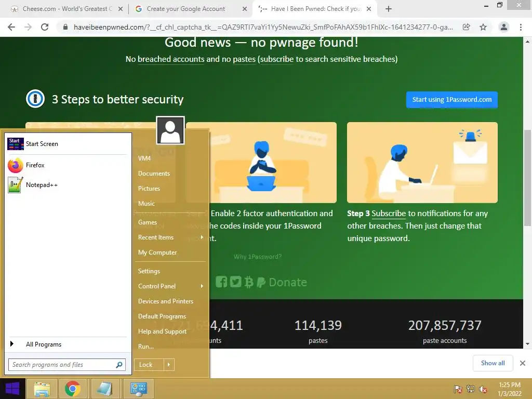Click the PayPal donate icon
The height and width of the screenshot is (399, 532).
tap(261, 282)
